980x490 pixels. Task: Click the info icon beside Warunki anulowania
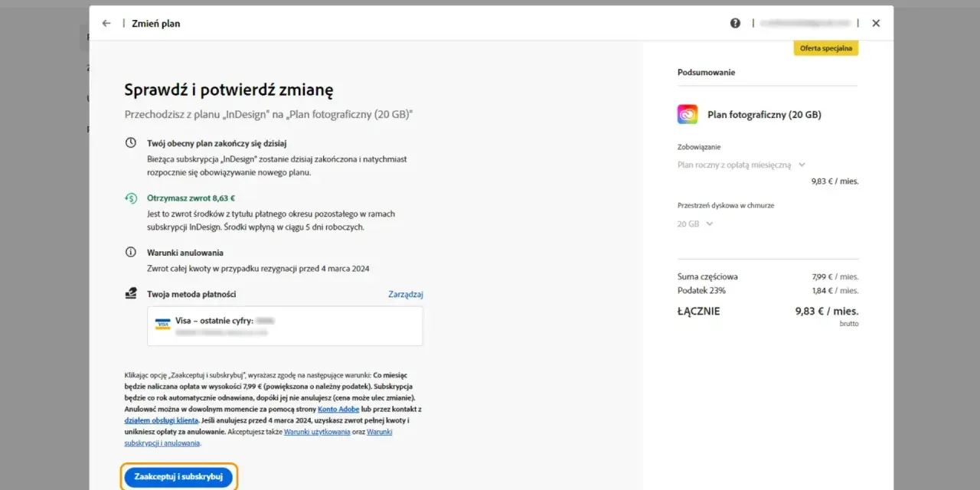click(131, 252)
